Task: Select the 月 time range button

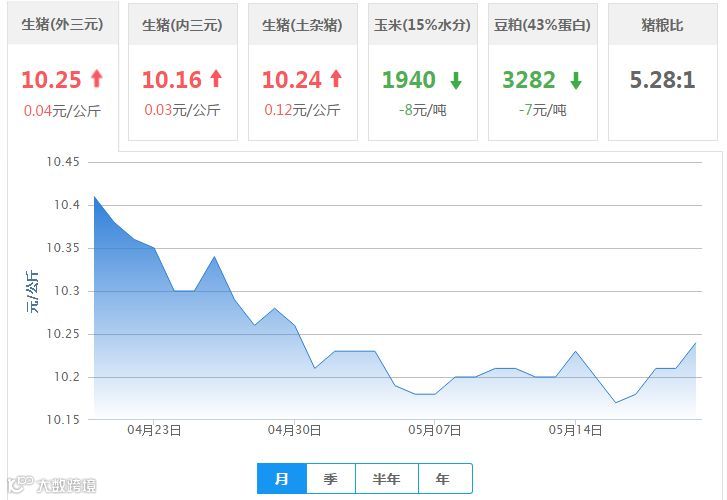Action: point(282,479)
